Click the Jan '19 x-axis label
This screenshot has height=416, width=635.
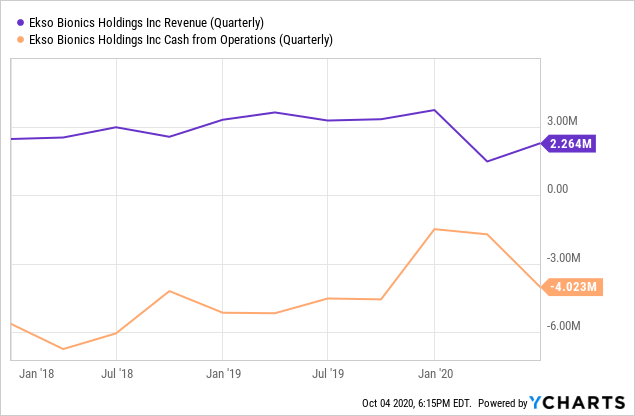coord(223,373)
